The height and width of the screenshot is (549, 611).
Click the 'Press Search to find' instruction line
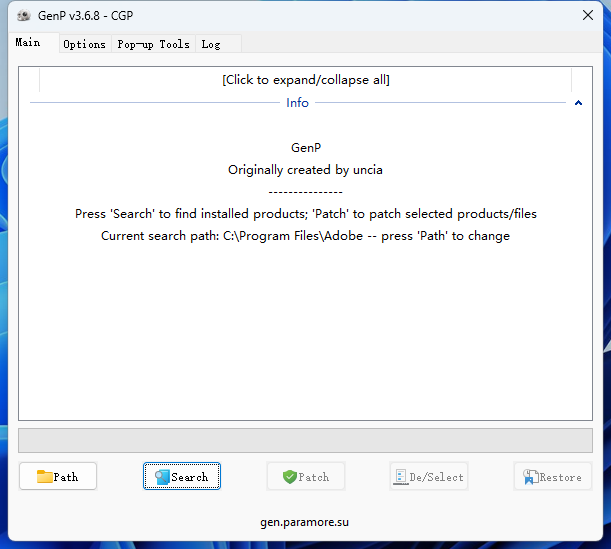[x=306, y=214]
